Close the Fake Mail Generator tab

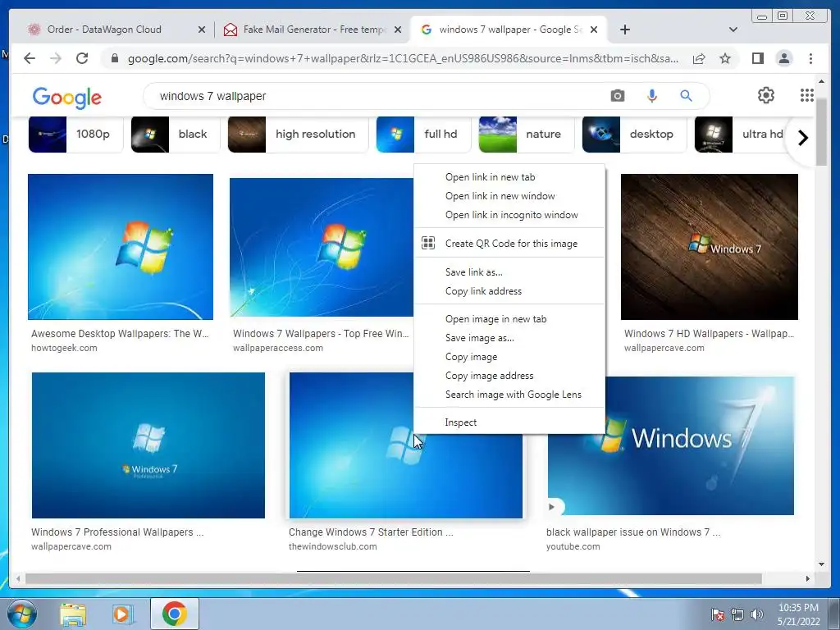398,30
